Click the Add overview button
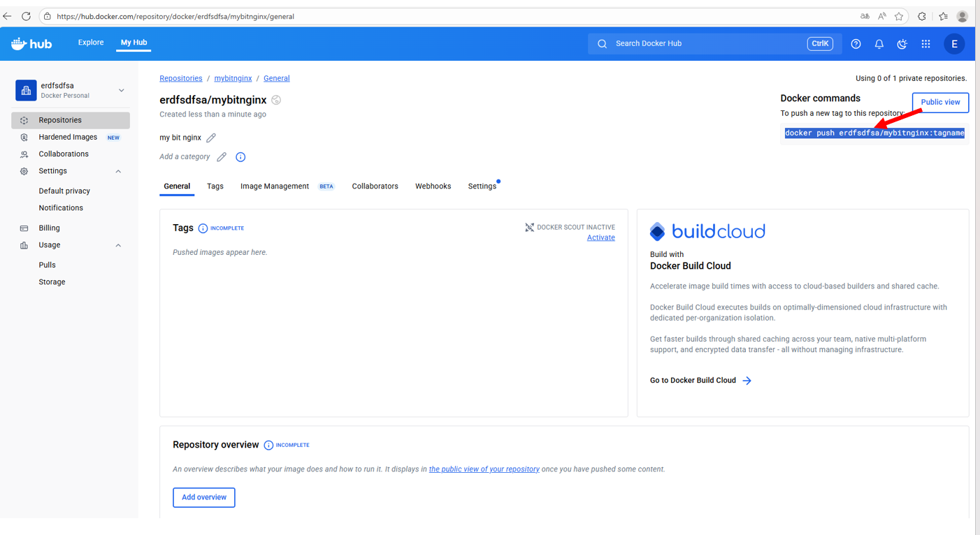The image size is (980, 535). point(204,497)
